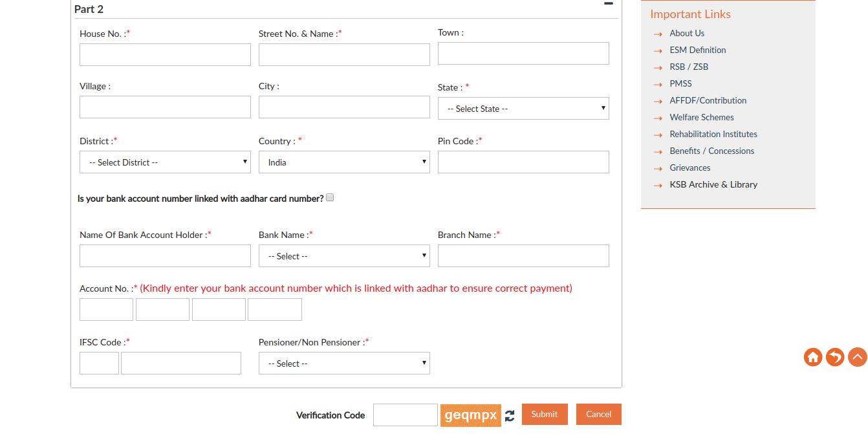The image size is (868, 434).
Task: Open the Pensioner/Non Pensioner dropdown
Action: point(343,363)
